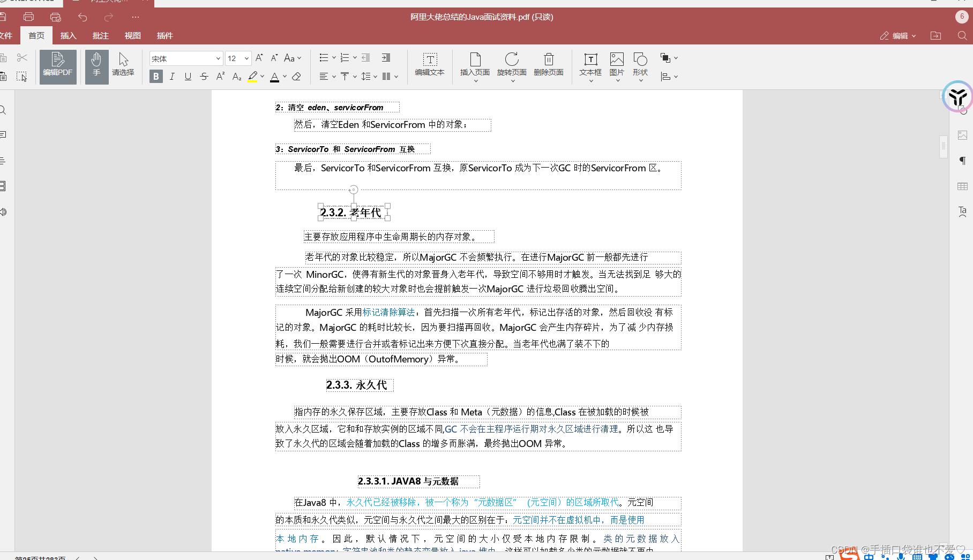Apply superscript formatting

click(x=220, y=77)
